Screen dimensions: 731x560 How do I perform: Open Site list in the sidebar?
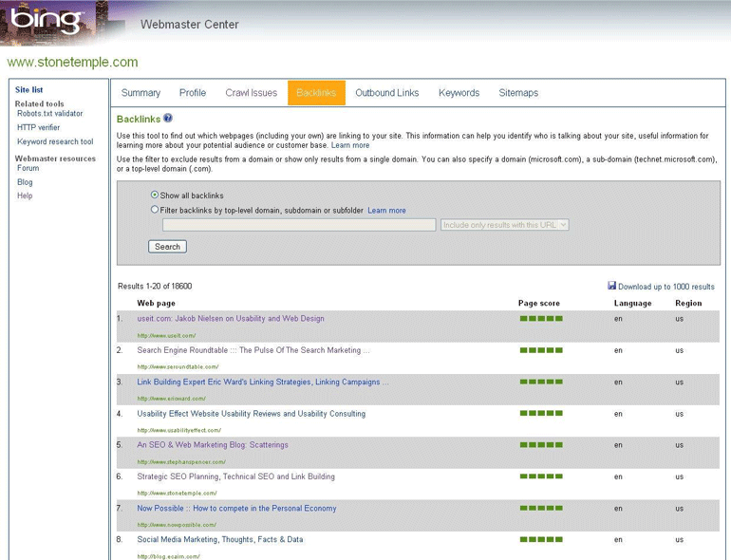28,89
